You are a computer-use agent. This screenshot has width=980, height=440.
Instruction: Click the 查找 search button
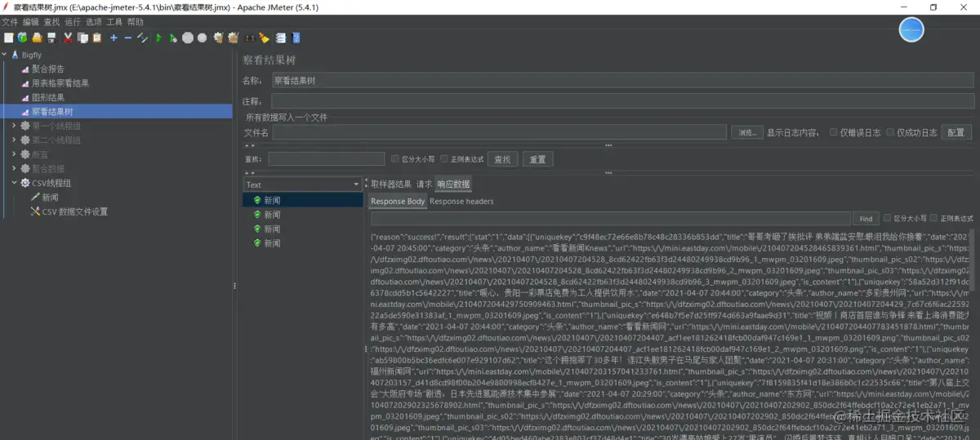(502, 159)
